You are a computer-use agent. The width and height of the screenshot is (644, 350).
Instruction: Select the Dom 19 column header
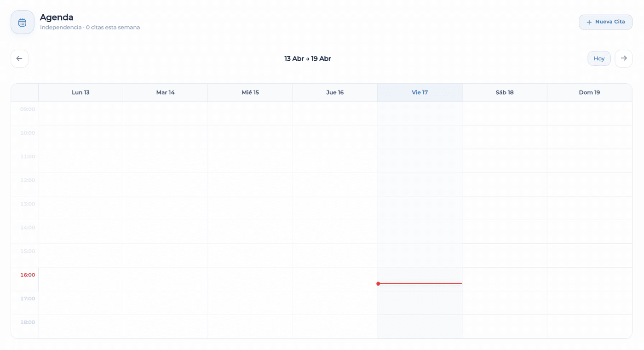coord(589,92)
